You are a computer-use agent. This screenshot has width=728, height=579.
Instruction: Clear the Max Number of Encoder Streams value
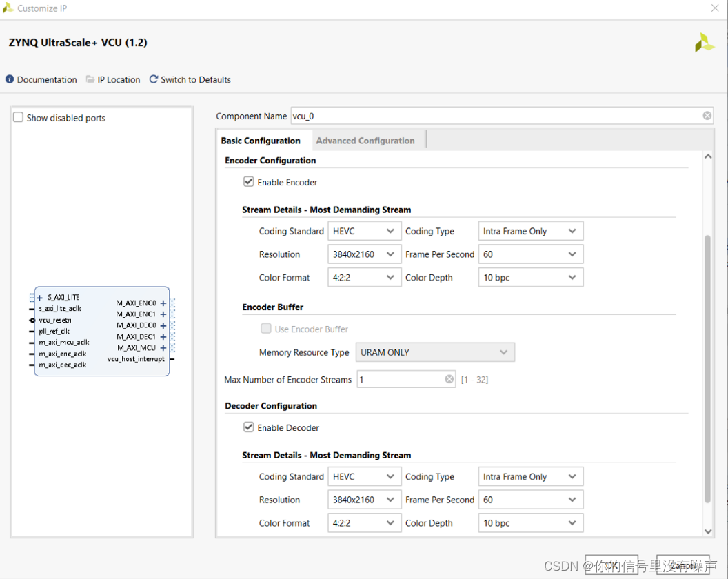[x=449, y=379]
